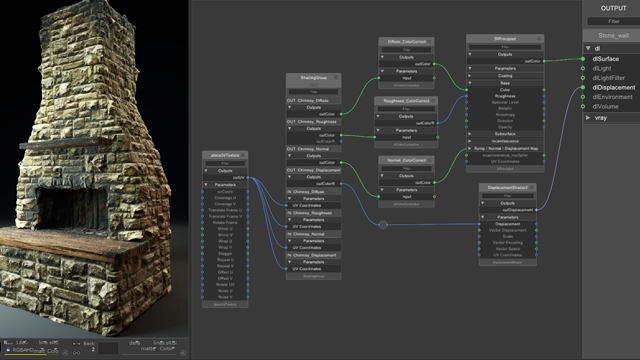This screenshot has width=640, height=360.
Task: Collapse the dl section in Output panel
Action: [588, 48]
